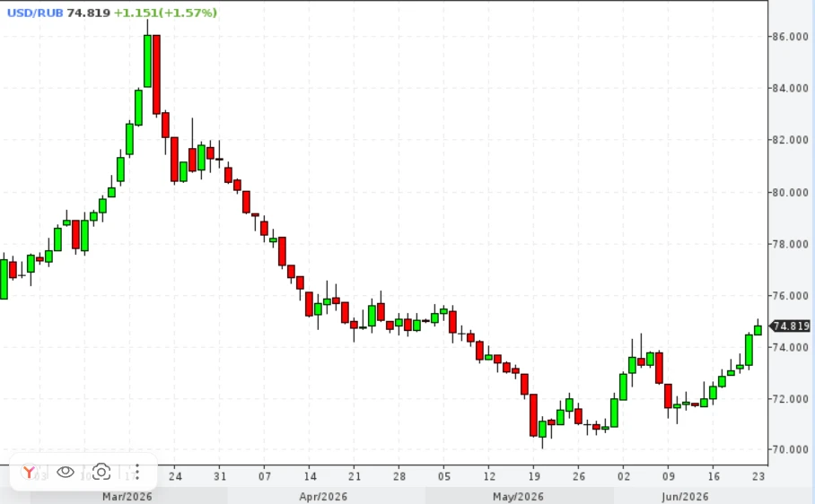Open the three-dot more options menu
Screen dimensions: 815x504
click(137, 472)
